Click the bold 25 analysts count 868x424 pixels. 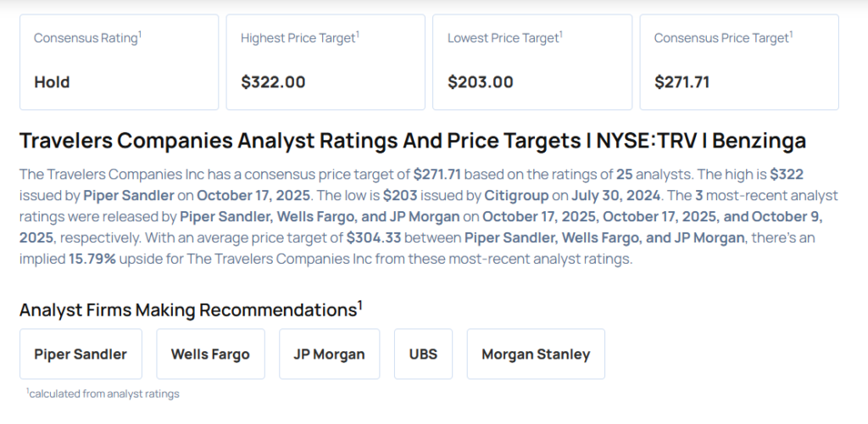point(625,176)
